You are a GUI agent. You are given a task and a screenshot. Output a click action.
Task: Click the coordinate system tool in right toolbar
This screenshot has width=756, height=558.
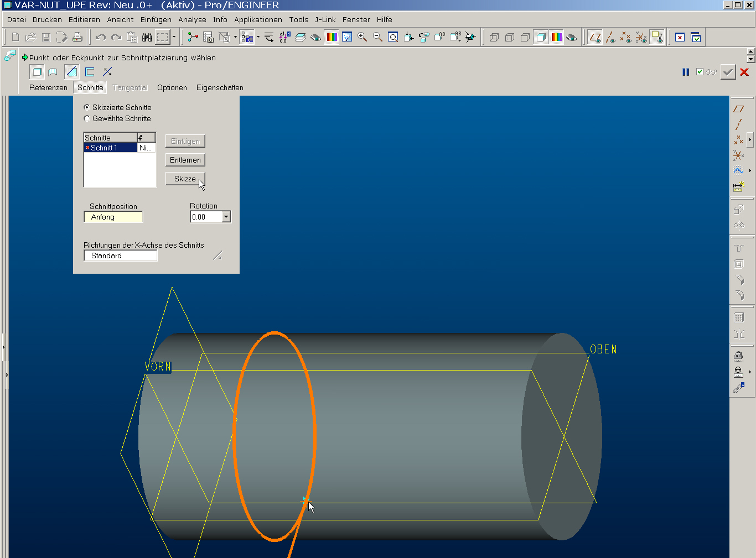[738, 155]
